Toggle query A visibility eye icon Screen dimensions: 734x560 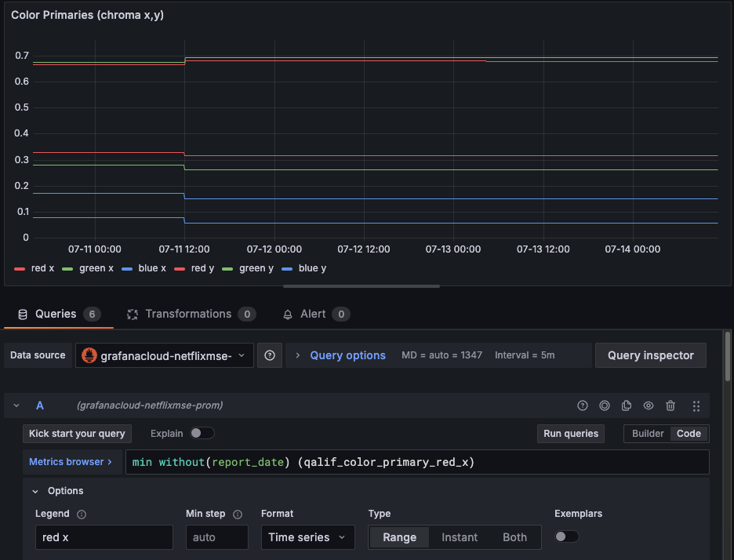point(649,406)
